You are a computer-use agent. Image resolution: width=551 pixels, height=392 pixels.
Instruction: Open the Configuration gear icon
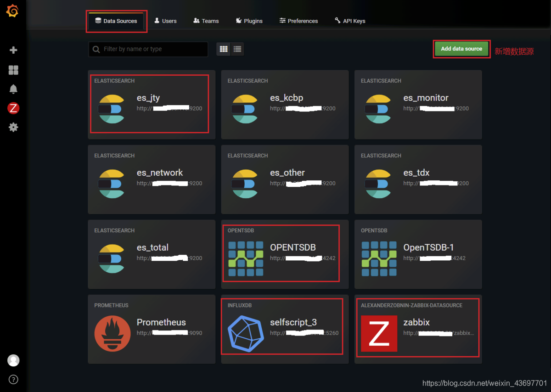point(13,127)
